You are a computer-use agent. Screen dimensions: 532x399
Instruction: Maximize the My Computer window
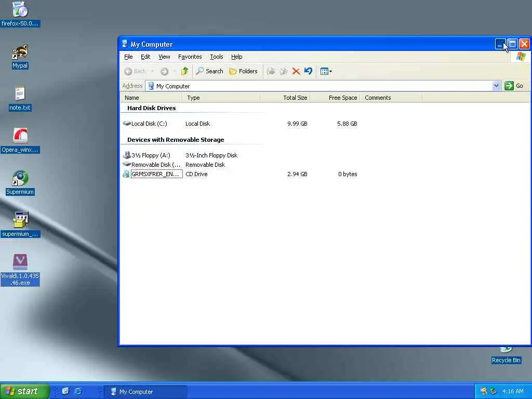point(512,44)
